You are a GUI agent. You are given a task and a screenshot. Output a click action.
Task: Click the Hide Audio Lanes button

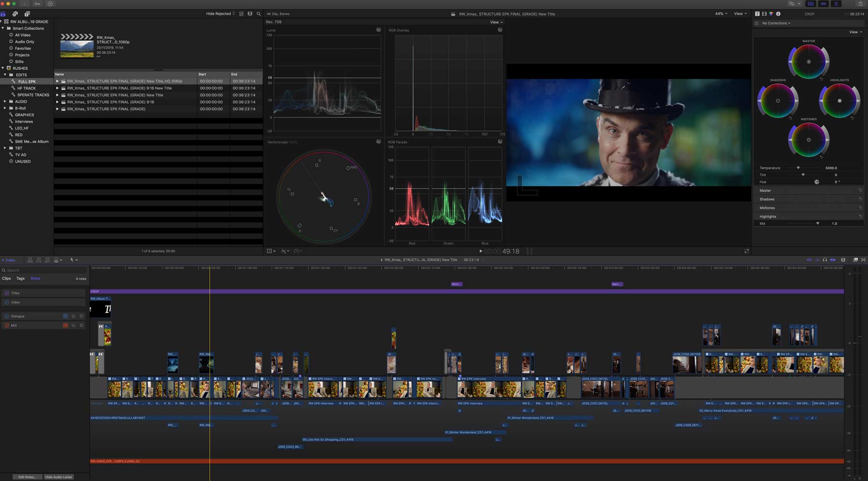pos(59,477)
